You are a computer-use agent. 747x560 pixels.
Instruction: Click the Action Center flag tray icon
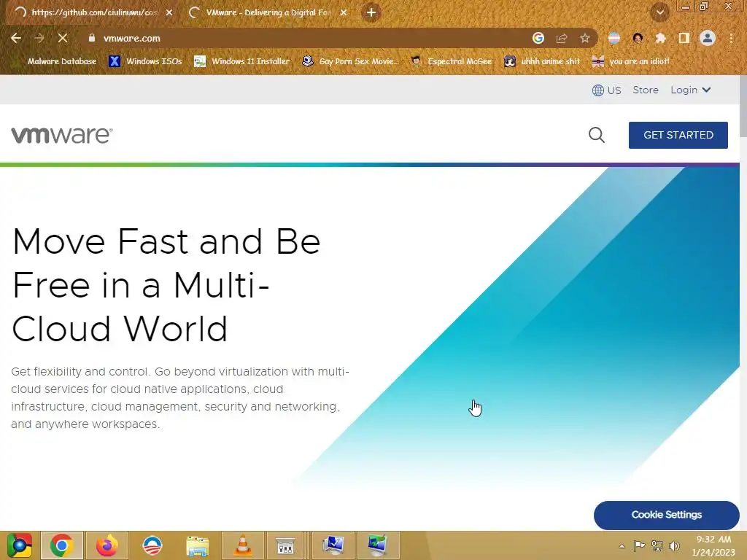[639, 545]
